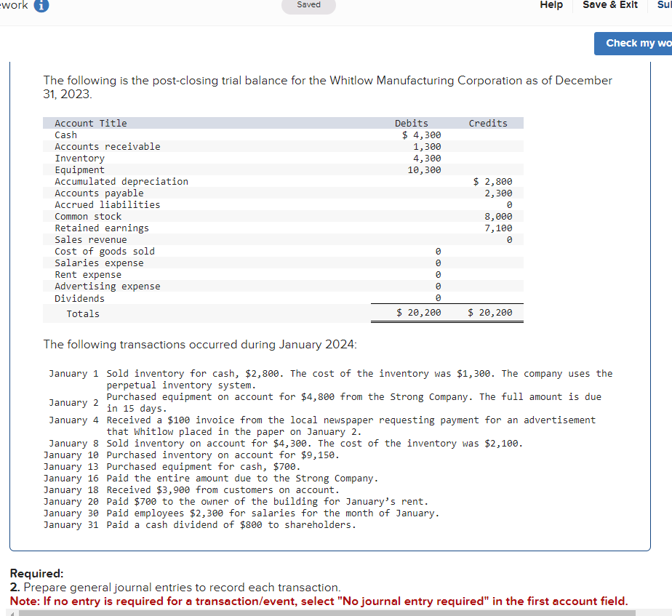Click the Submit option at top right
672x616 pixels.
pos(663,5)
